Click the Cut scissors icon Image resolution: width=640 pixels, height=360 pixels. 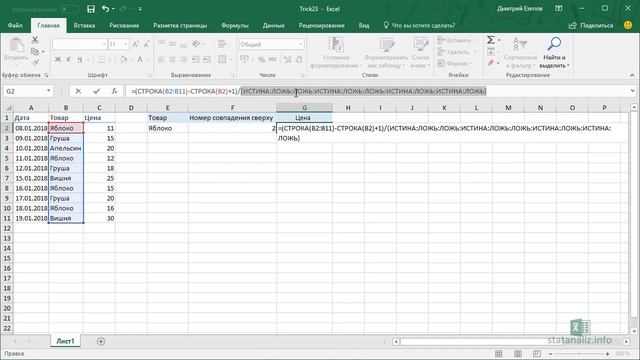35,40
